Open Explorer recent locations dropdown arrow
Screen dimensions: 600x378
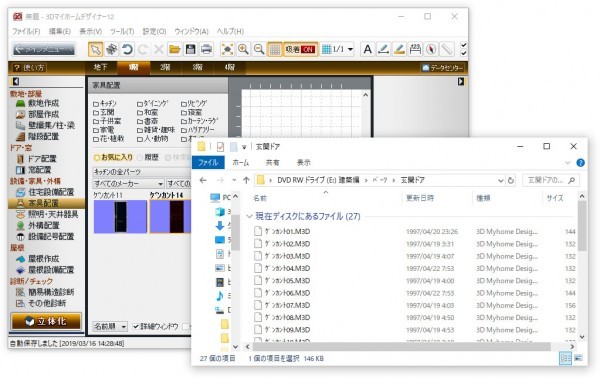234,180
